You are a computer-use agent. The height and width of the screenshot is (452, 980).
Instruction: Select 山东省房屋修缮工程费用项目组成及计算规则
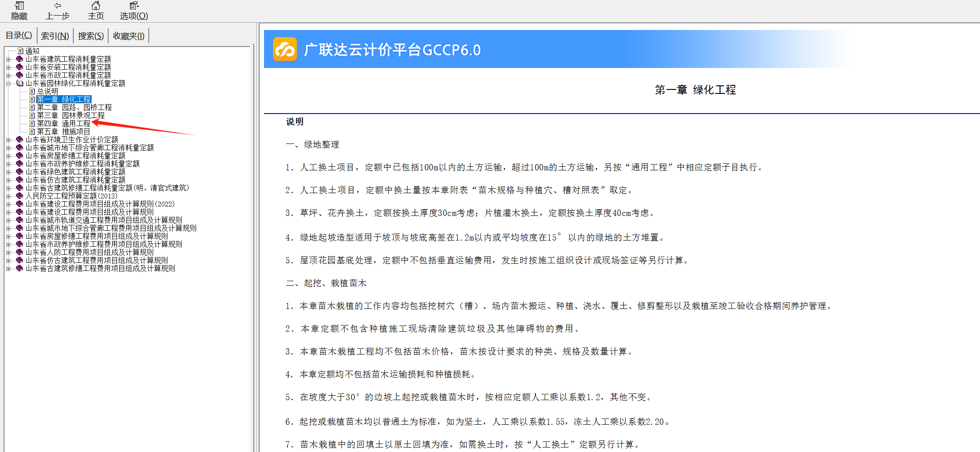click(96, 236)
